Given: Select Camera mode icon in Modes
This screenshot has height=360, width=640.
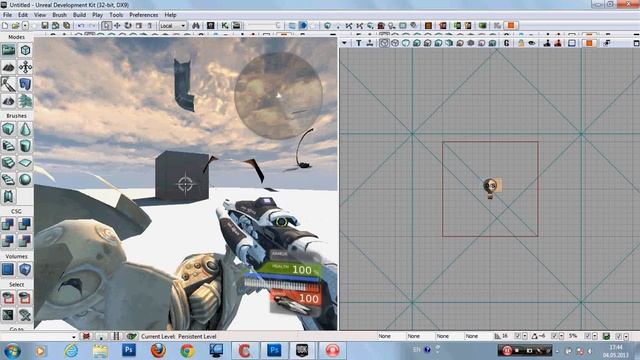Looking at the screenshot, I should pyautogui.click(x=9, y=50).
